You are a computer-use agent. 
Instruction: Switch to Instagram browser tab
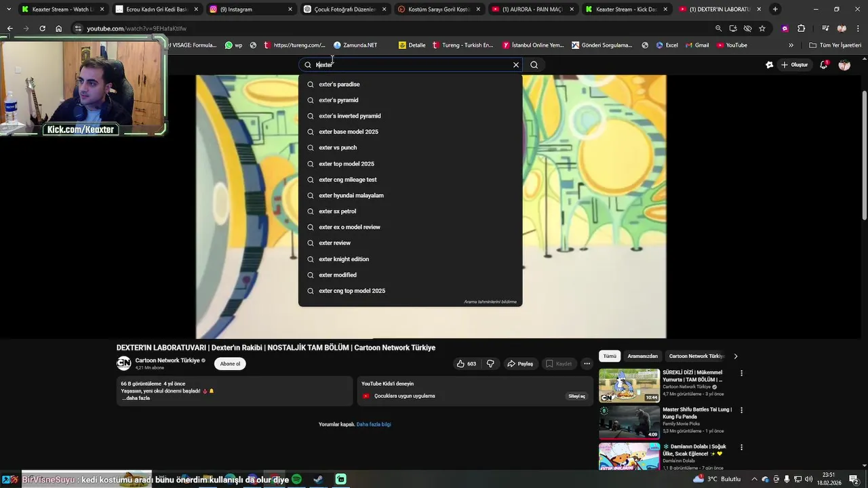(251, 9)
